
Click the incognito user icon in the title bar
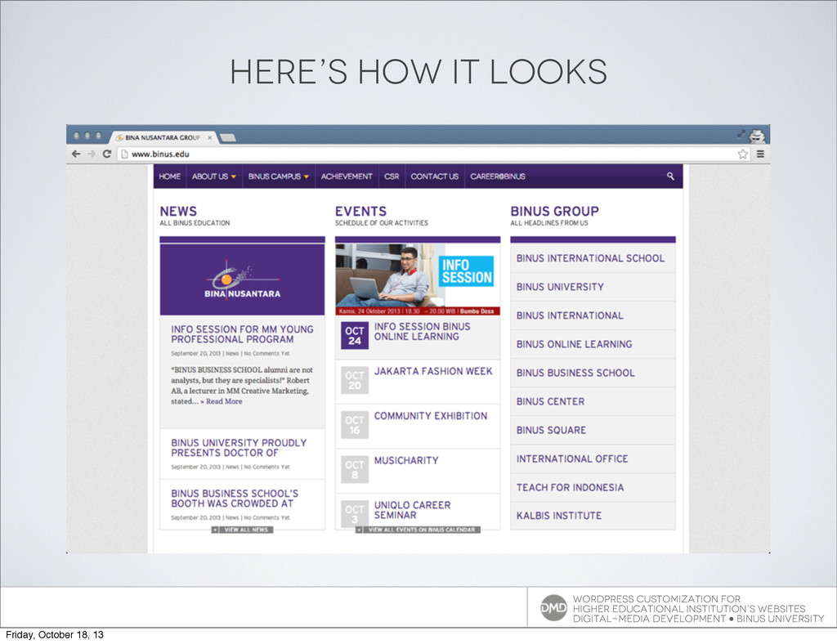pyautogui.click(x=757, y=136)
